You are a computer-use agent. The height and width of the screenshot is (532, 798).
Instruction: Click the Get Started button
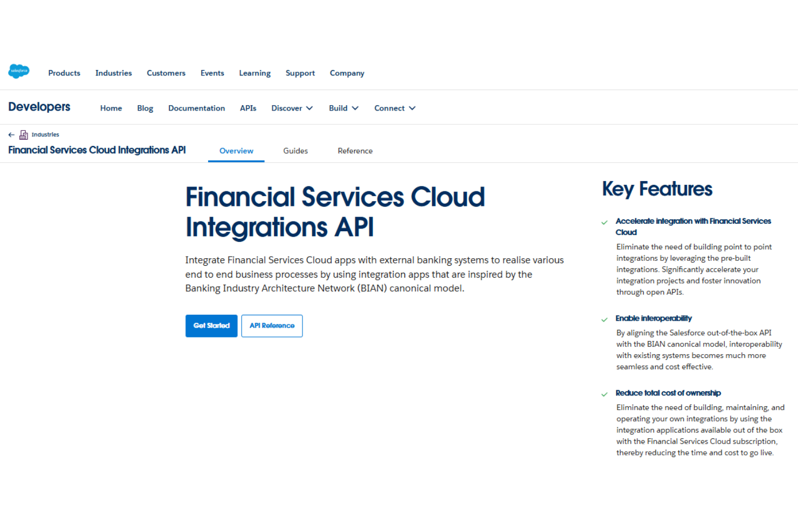click(211, 326)
